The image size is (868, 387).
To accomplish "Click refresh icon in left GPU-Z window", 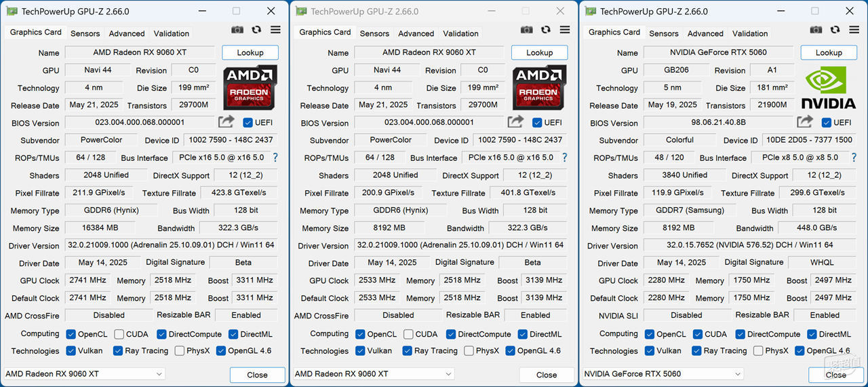I will tap(256, 30).
